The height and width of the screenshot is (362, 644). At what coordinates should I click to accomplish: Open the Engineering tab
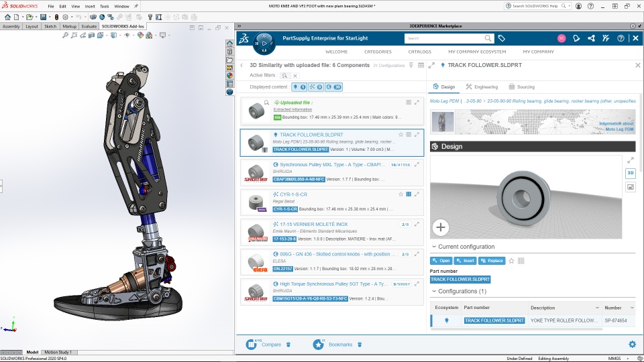coord(482,87)
